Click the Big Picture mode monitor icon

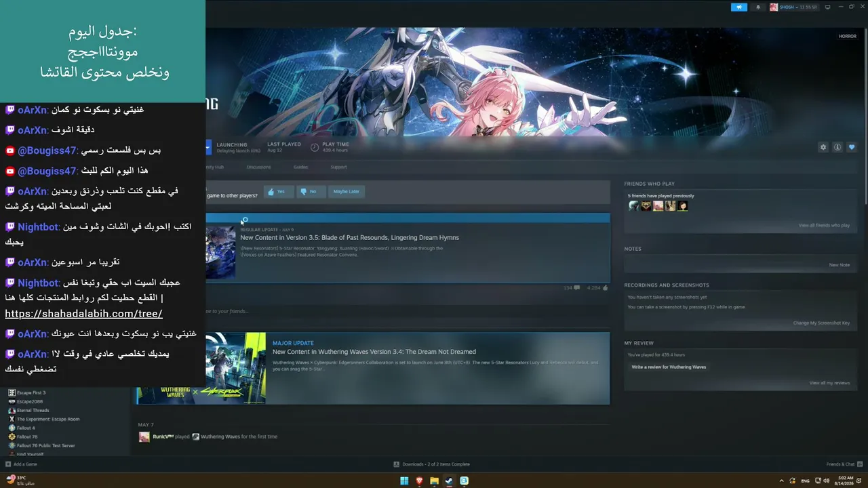pyautogui.click(x=827, y=7)
